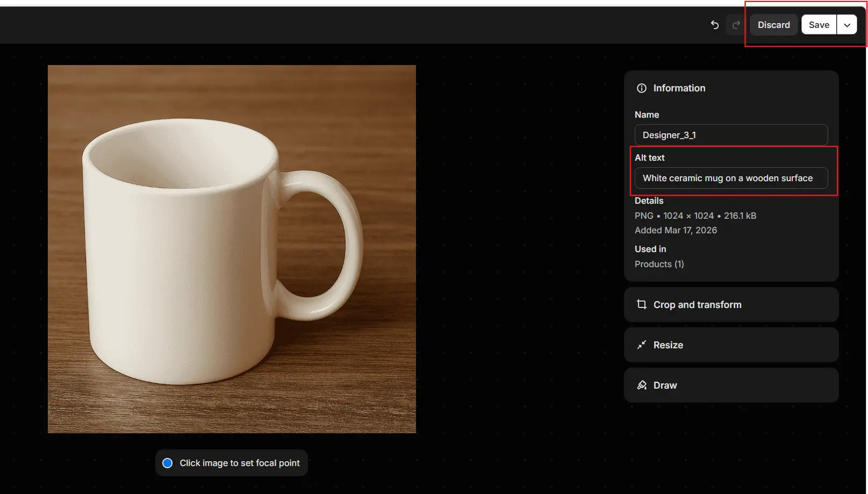This screenshot has height=494, width=868.
Task: Save the image edits
Action: coord(819,25)
